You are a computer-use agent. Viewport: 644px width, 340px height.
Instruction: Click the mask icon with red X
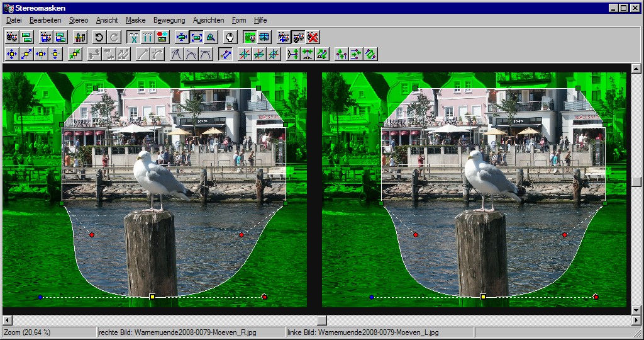(x=313, y=37)
